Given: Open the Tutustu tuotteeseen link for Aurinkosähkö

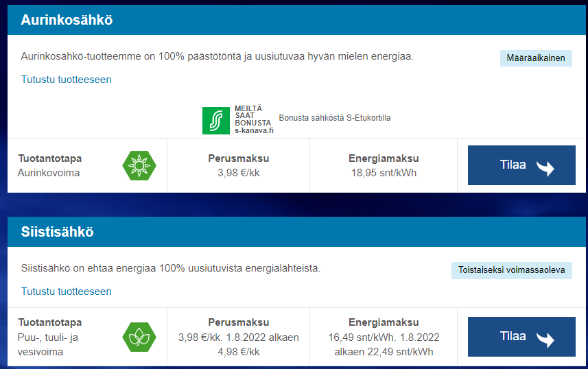Looking at the screenshot, I should coord(66,80).
